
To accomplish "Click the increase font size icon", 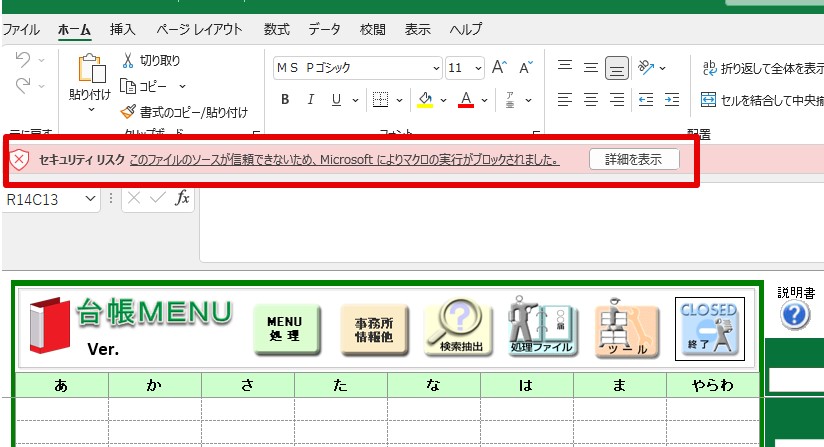I will tap(500, 68).
